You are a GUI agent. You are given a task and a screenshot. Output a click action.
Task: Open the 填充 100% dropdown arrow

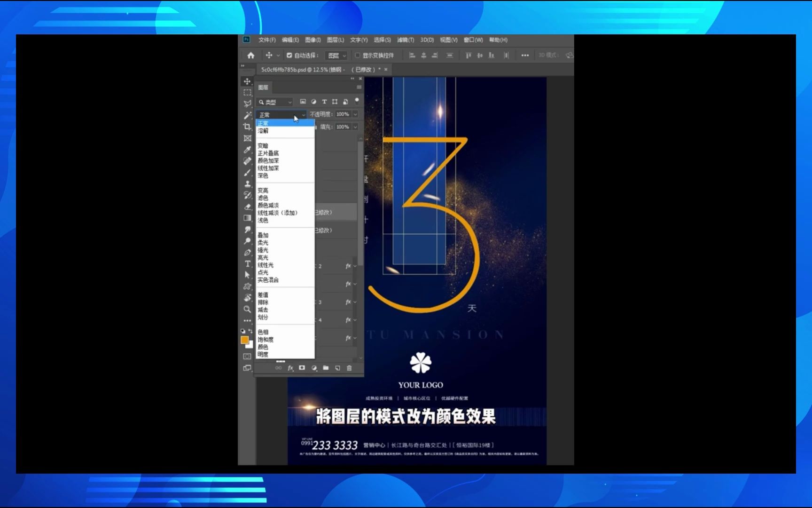click(x=355, y=127)
